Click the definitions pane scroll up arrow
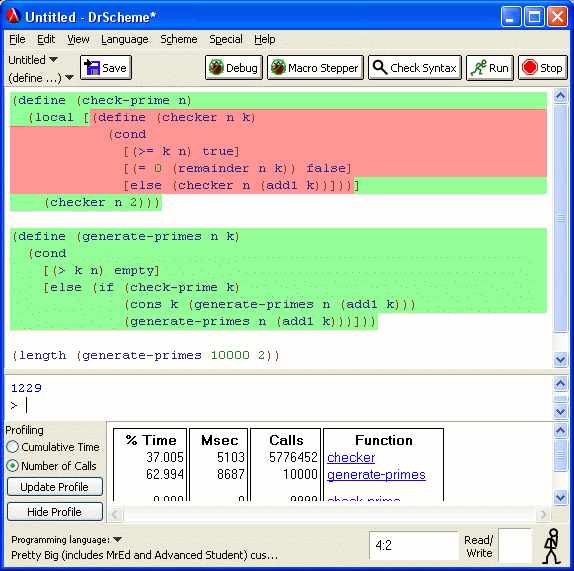The image size is (574, 571). [x=560, y=96]
